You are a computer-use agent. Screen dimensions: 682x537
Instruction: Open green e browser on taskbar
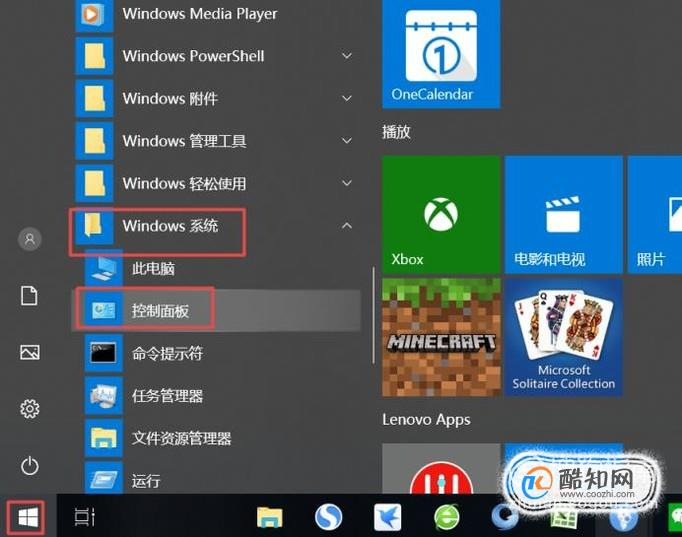pos(447,517)
